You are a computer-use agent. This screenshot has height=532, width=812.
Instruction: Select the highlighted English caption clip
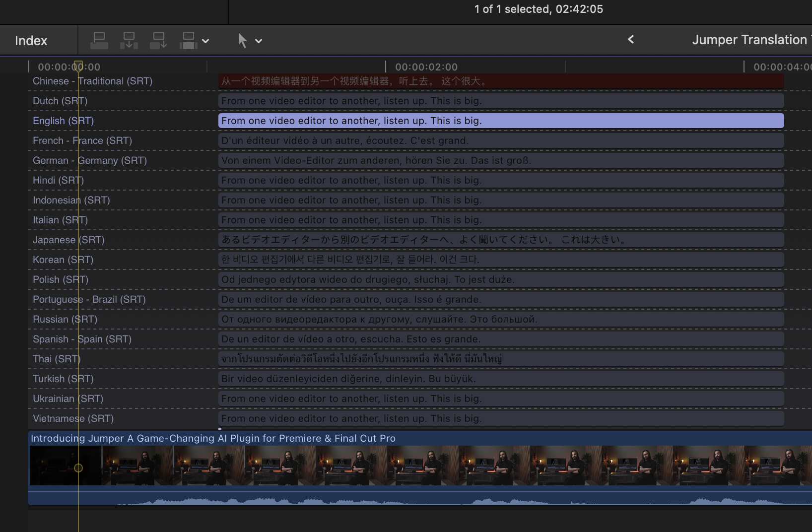(500, 121)
